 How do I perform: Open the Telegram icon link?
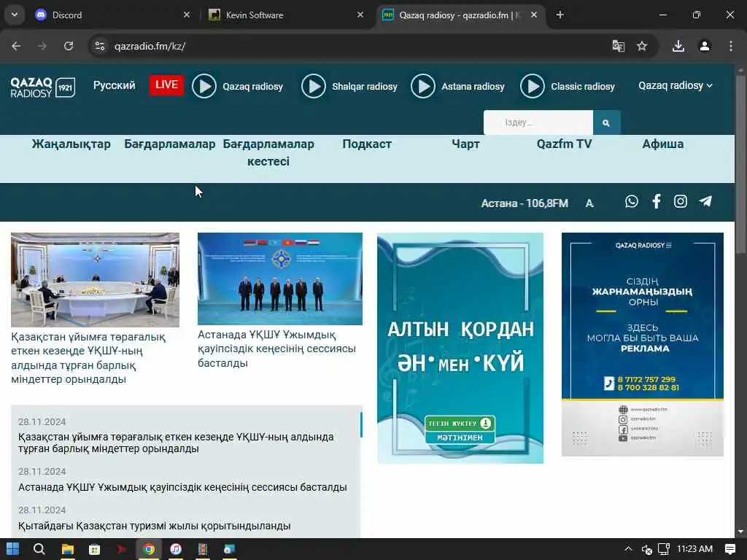pos(705,201)
